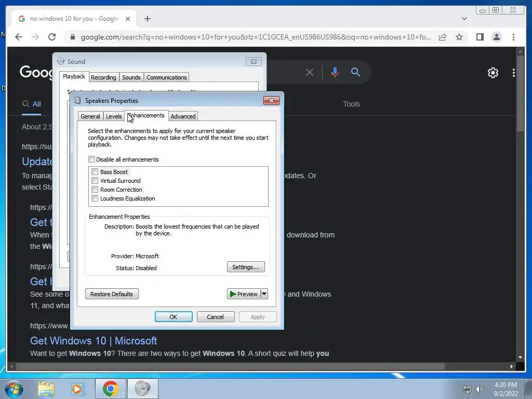Screen dimensions: 532x399
Task: Confirm with the OK button
Action: coord(174,317)
